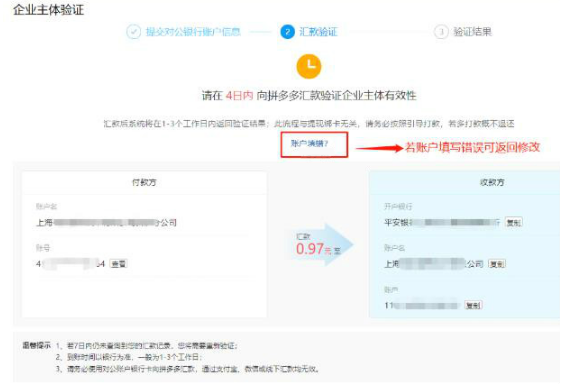Screen dimensions: 585x386
Task: Click the payee bank name starting 平安银
Action: click(x=442, y=223)
